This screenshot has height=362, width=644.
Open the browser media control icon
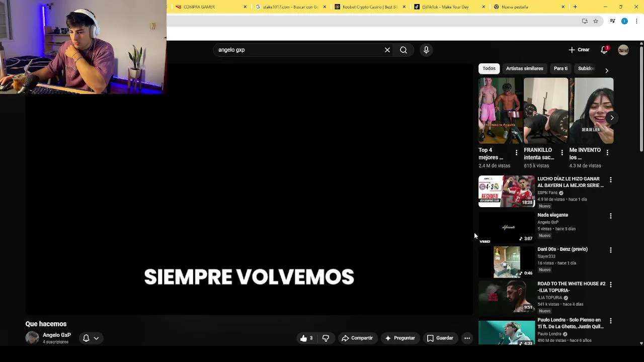click(612, 21)
